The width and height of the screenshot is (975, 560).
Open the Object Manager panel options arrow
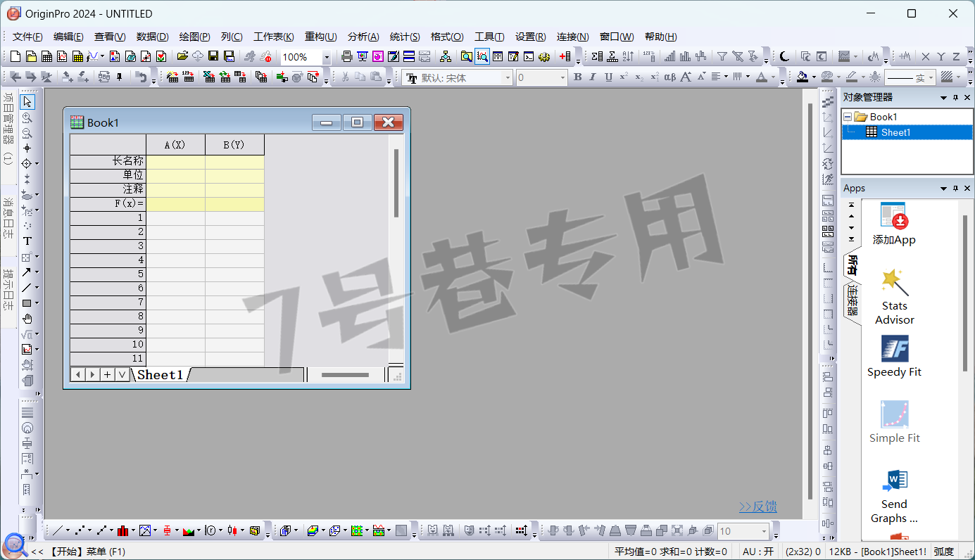pyautogui.click(x=944, y=97)
